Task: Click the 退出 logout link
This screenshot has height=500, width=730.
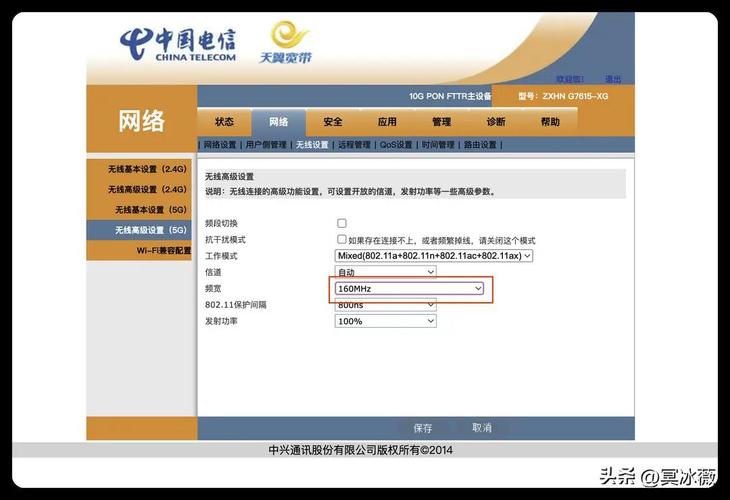Action: 613,79
